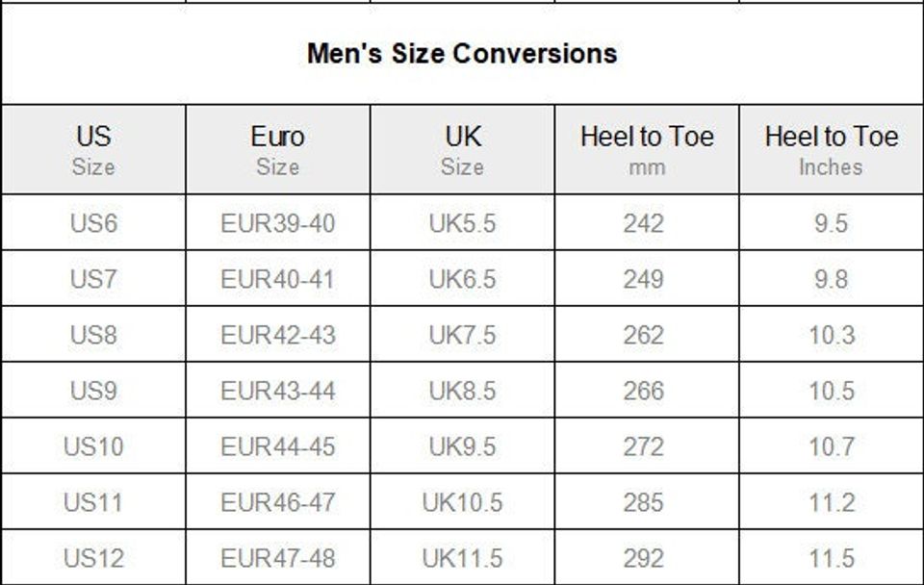Click the 272 mm value

pos(644,446)
